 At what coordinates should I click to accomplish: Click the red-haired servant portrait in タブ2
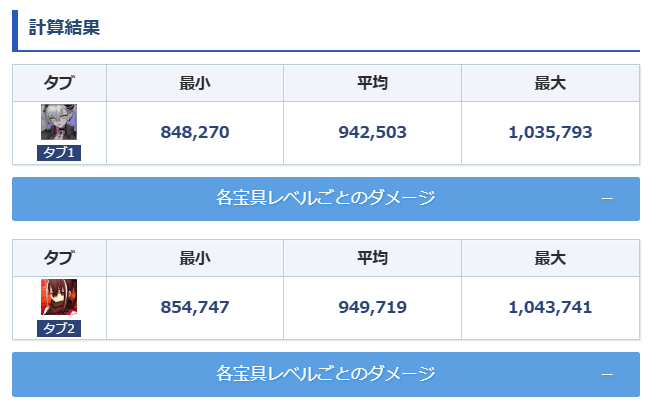click(59, 297)
